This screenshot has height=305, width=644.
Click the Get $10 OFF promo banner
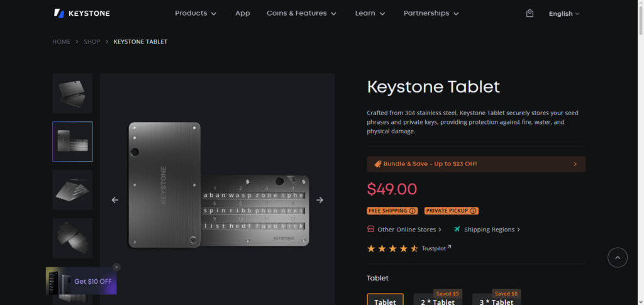click(81, 281)
